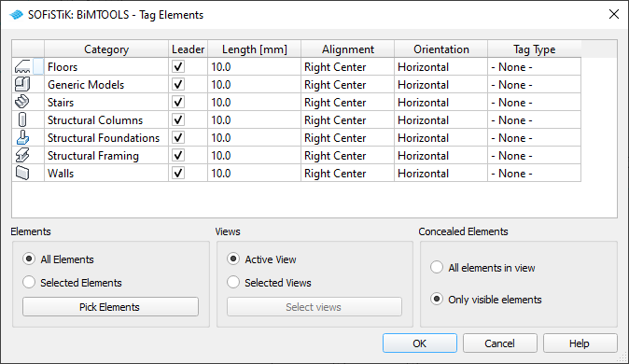Edit the Length value for Generic Models
Image resolution: width=629 pixels, height=364 pixels.
(255, 84)
